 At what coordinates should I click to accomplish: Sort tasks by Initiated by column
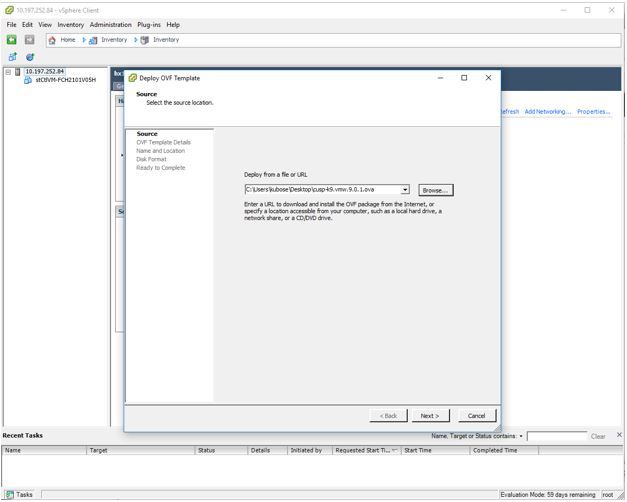pos(310,451)
